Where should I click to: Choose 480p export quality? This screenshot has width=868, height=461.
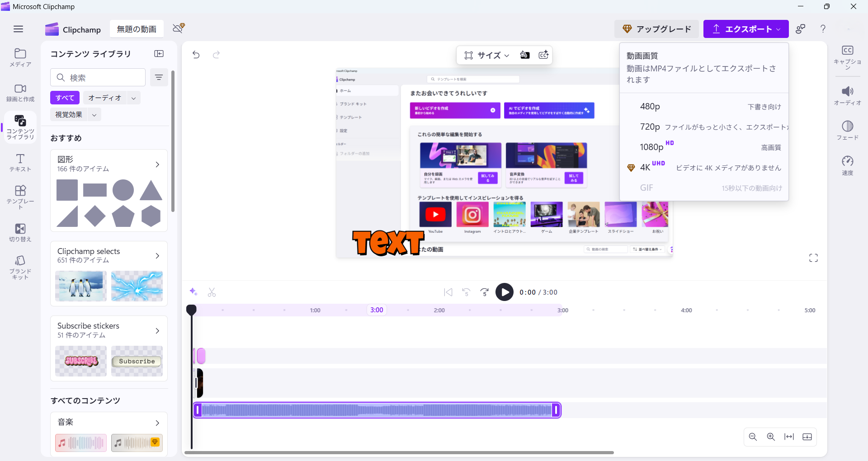[x=704, y=107]
